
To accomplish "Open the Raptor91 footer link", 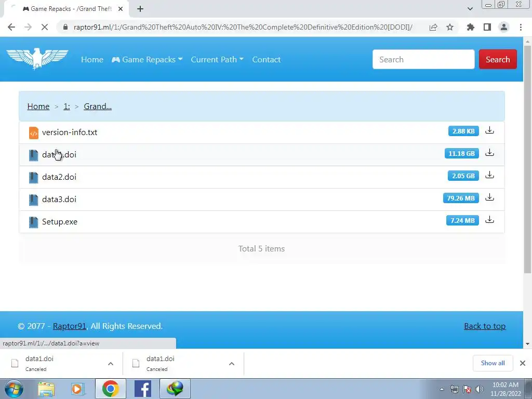I will [70, 326].
